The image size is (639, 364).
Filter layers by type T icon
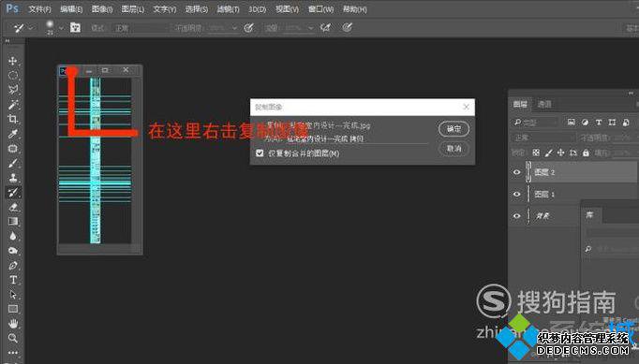point(599,123)
